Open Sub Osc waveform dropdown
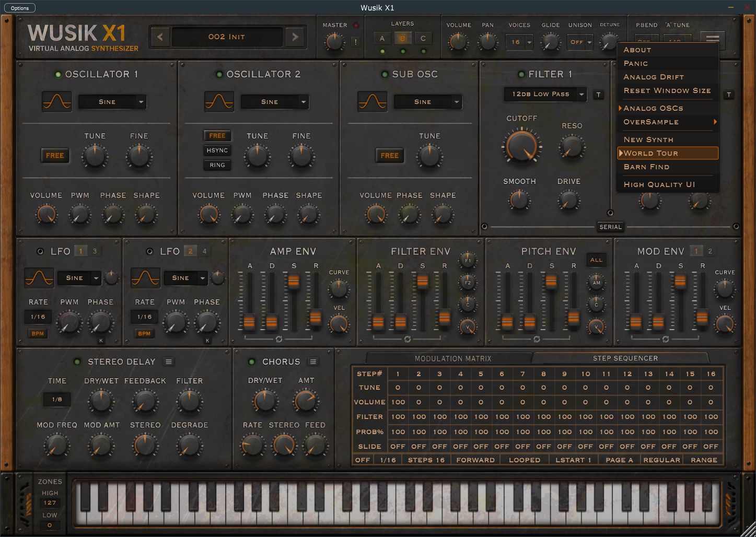This screenshot has height=537, width=756. tap(428, 102)
